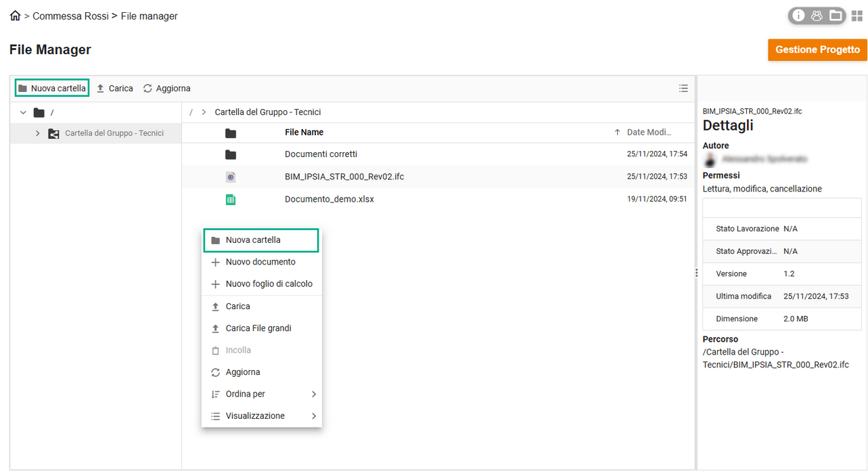Collapse the root folder chevron

pyautogui.click(x=24, y=113)
